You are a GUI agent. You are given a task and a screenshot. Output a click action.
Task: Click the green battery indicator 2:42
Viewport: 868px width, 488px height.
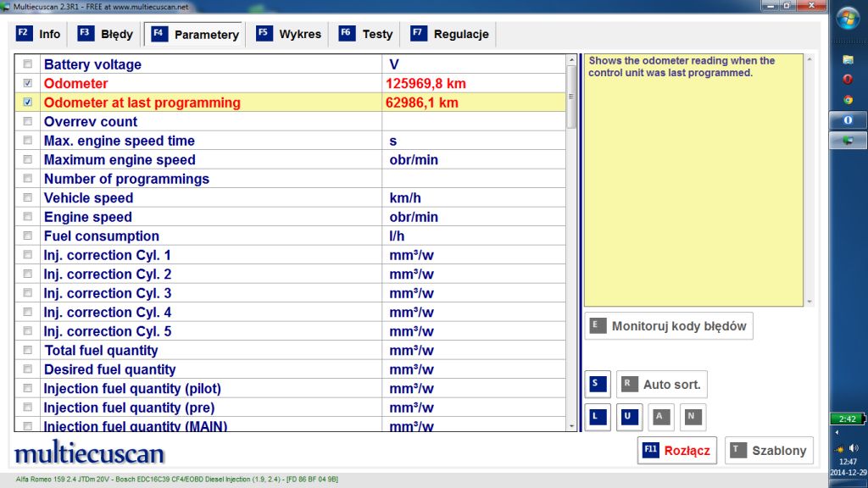click(x=847, y=419)
